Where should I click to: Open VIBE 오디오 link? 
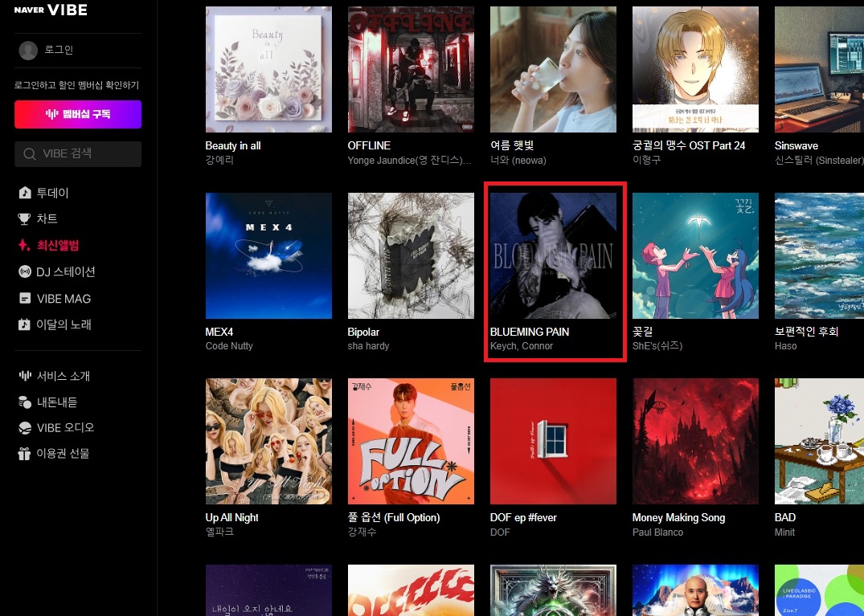pyautogui.click(x=66, y=428)
